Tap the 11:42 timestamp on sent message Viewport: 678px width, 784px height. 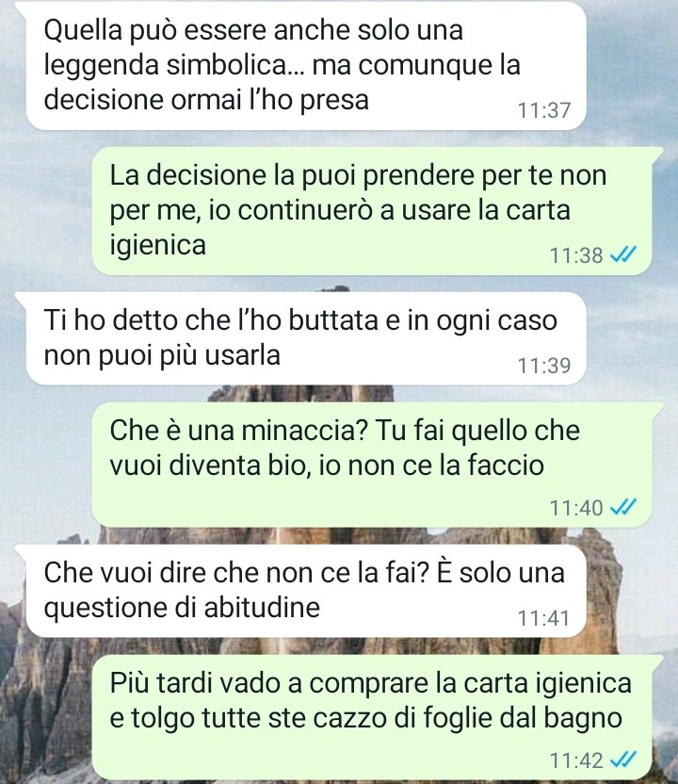(x=576, y=760)
